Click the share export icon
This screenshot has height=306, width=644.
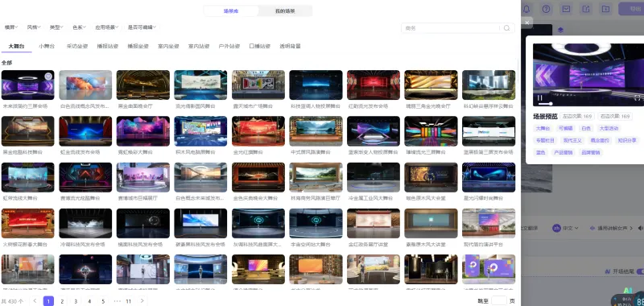pyautogui.click(x=586, y=9)
